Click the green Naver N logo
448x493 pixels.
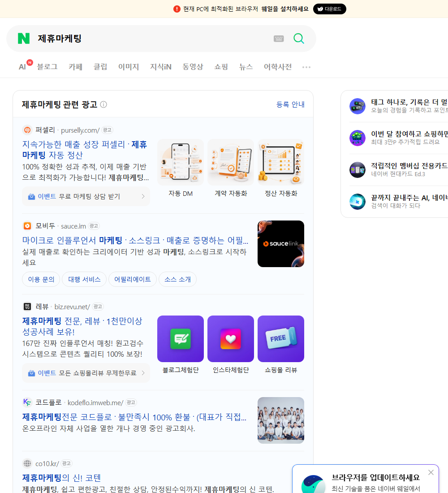point(24,39)
